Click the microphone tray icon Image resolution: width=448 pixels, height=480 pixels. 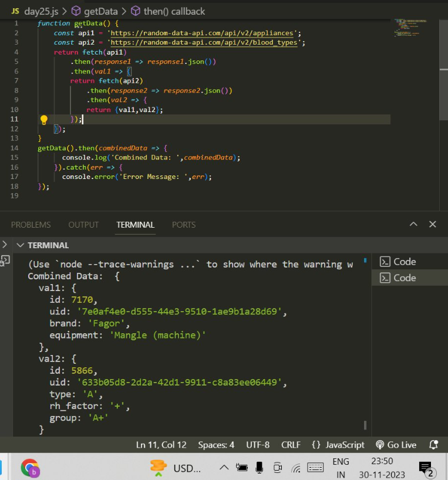pos(259,468)
